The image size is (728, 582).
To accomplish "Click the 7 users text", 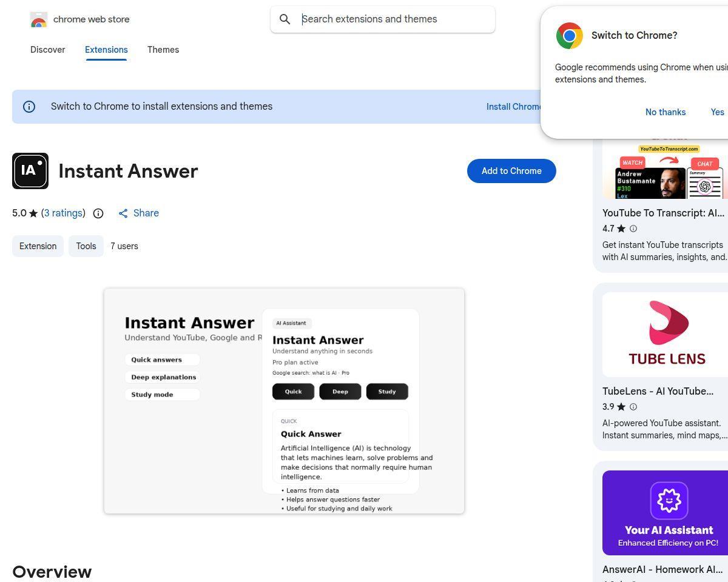I will click(124, 246).
